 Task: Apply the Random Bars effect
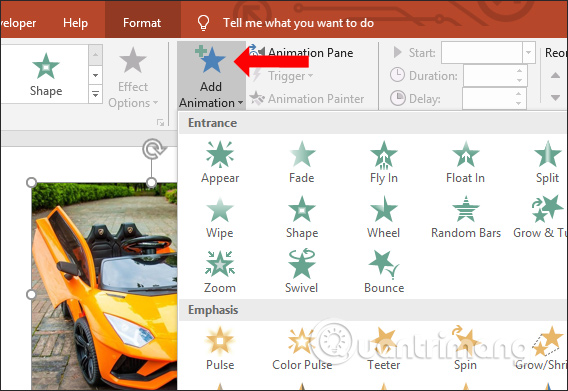466,217
